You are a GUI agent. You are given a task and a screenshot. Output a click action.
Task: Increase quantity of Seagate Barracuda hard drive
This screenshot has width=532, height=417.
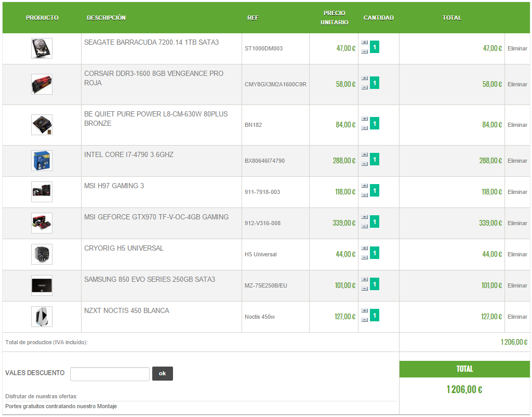click(364, 43)
